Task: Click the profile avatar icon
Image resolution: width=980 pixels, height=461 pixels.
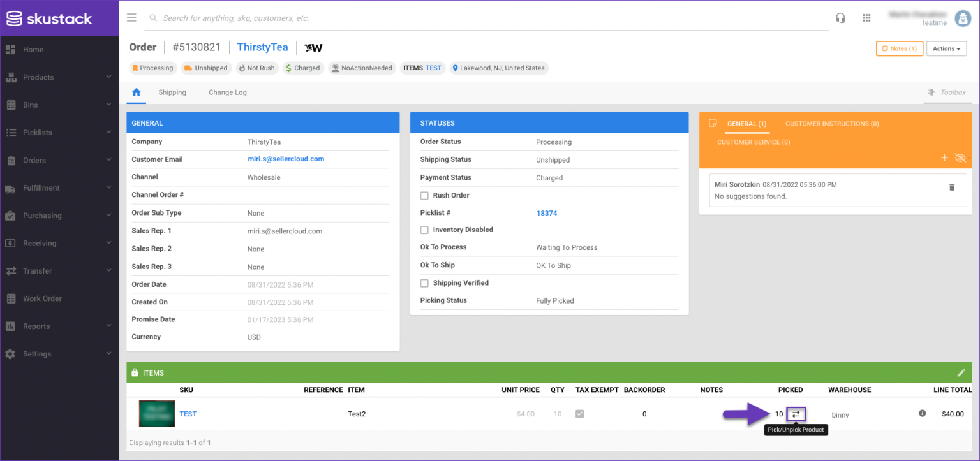Action: tap(963, 18)
